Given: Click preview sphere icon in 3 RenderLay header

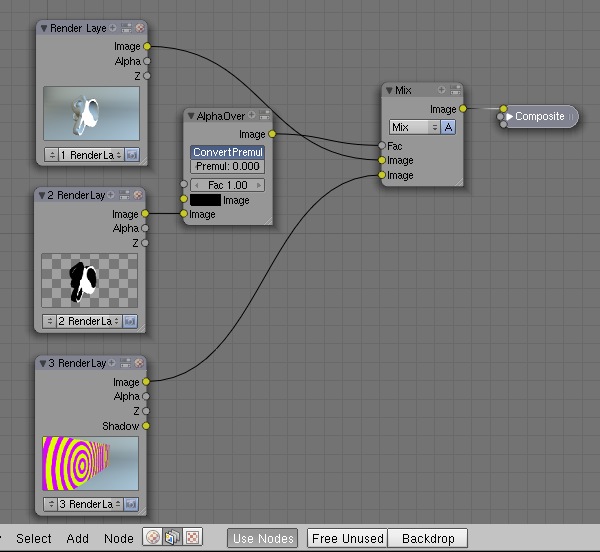Looking at the screenshot, I should [139, 363].
